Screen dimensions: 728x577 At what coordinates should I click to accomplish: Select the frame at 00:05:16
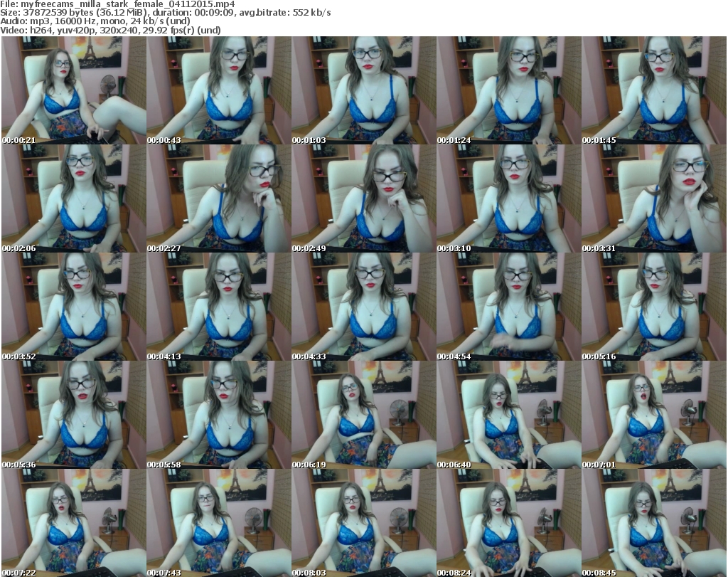[654, 307]
